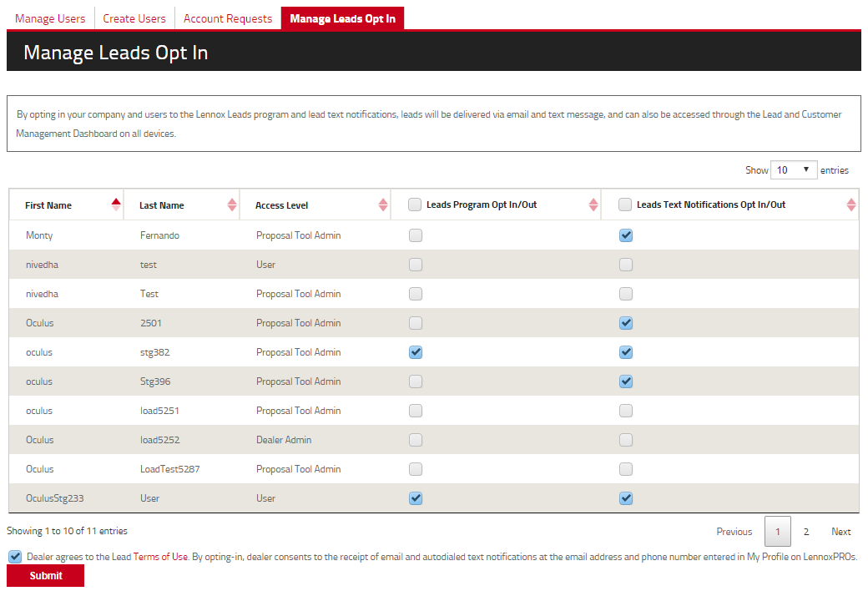Toggle select-all Leads Program header checkbox
This screenshot has height=591, width=868.
[415, 205]
